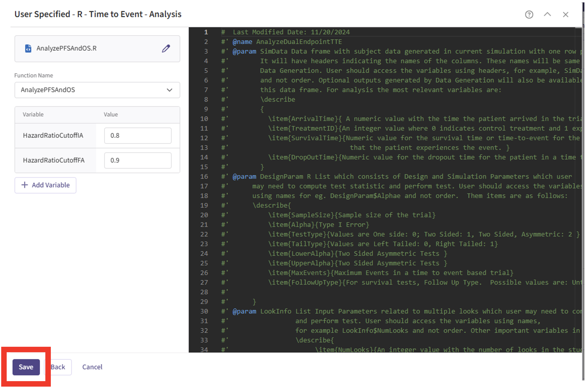
Task: Click the AnalyzePFSAndOS.R file name label
Action: point(67,48)
